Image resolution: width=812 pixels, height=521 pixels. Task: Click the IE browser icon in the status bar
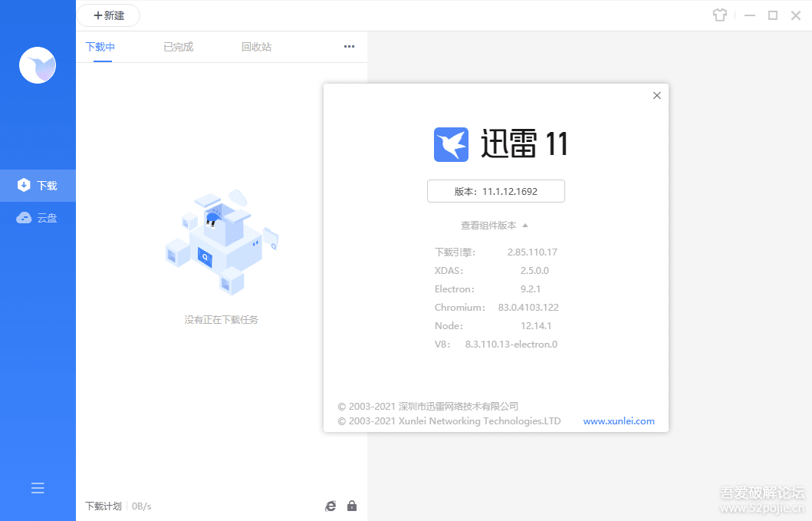coord(330,506)
